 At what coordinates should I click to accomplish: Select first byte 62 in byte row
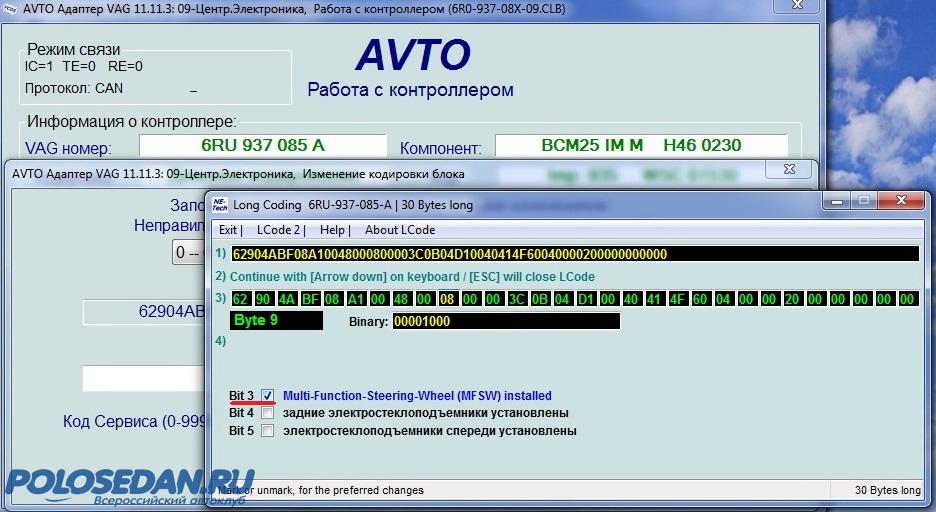point(240,299)
